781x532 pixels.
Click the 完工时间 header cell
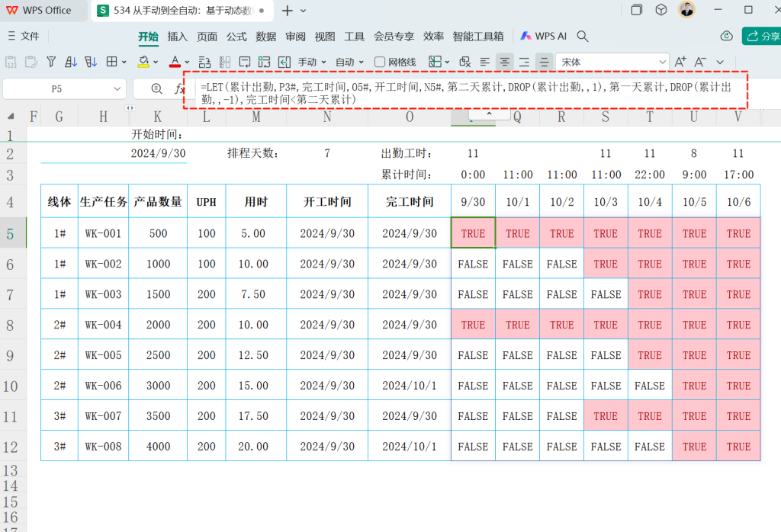point(410,202)
